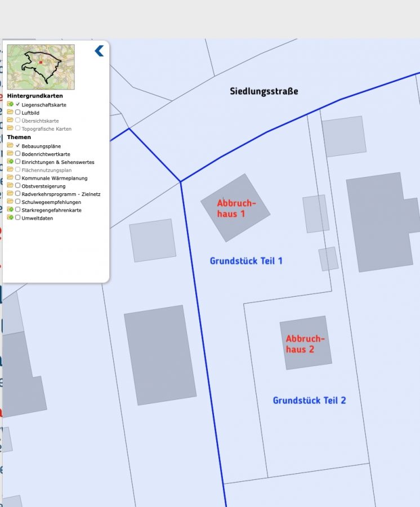Collapse the layer panel with the blue chevron

(x=99, y=51)
